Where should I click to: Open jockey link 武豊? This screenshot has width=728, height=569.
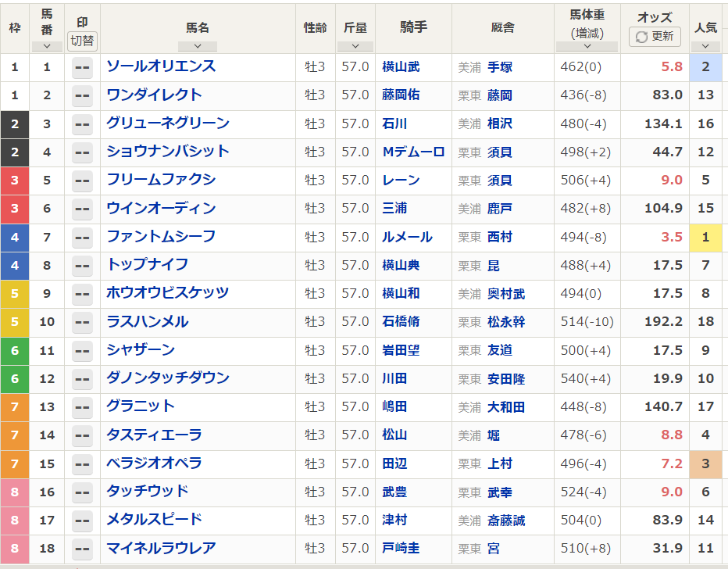coord(394,492)
